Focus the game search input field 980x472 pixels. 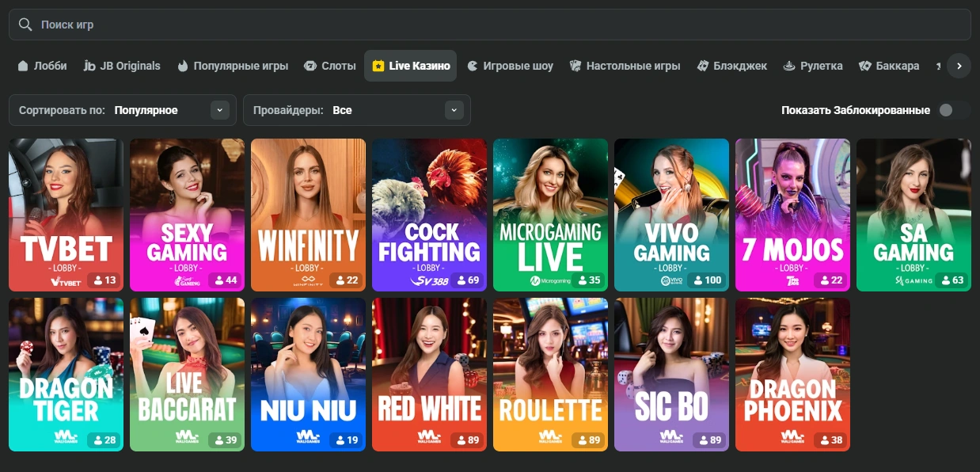point(489,25)
